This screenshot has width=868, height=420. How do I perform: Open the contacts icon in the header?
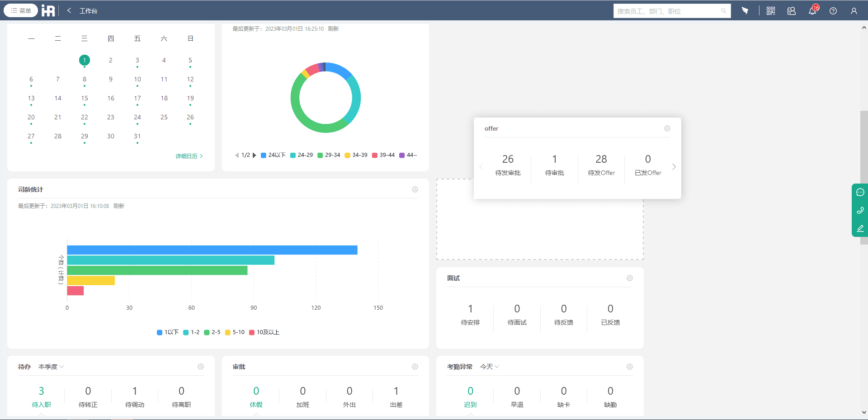tap(792, 11)
